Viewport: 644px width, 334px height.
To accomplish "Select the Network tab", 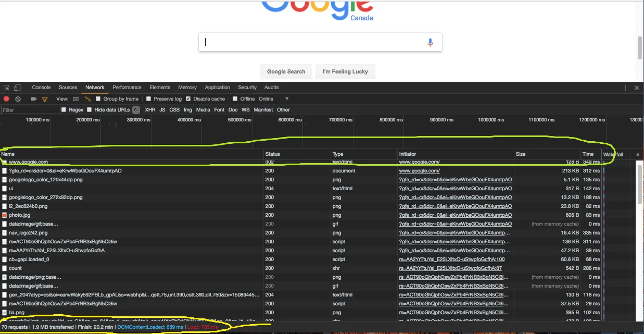I will pos(95,88).
